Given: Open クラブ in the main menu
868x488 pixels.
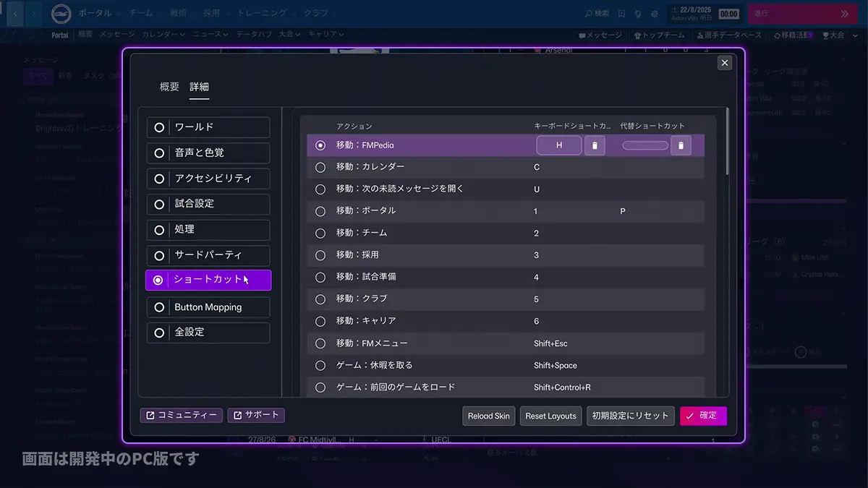Looking at the screenshot, I should (x=315, y=13).
